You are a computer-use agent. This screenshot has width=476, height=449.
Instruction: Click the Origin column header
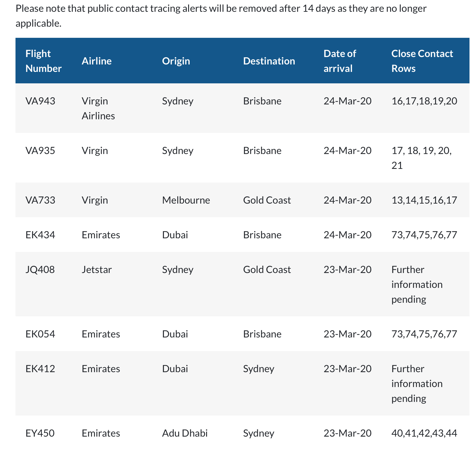[x=176, y=61]
